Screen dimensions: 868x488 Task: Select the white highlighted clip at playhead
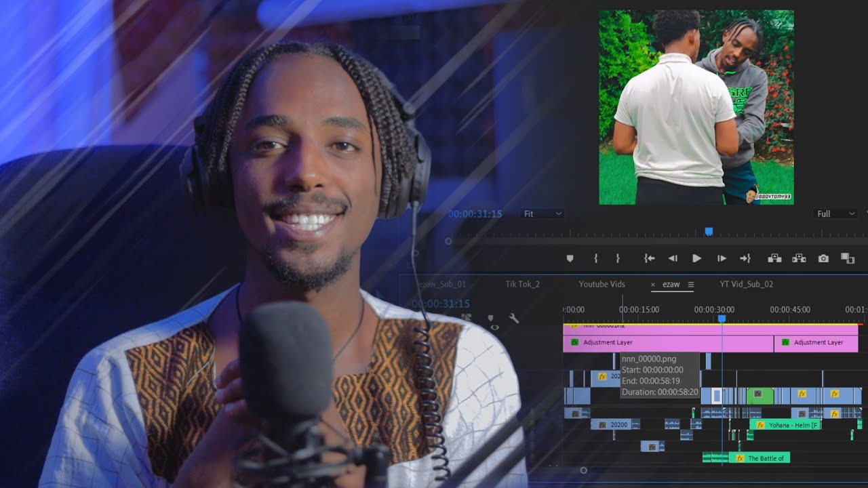(x=716, y=396)
